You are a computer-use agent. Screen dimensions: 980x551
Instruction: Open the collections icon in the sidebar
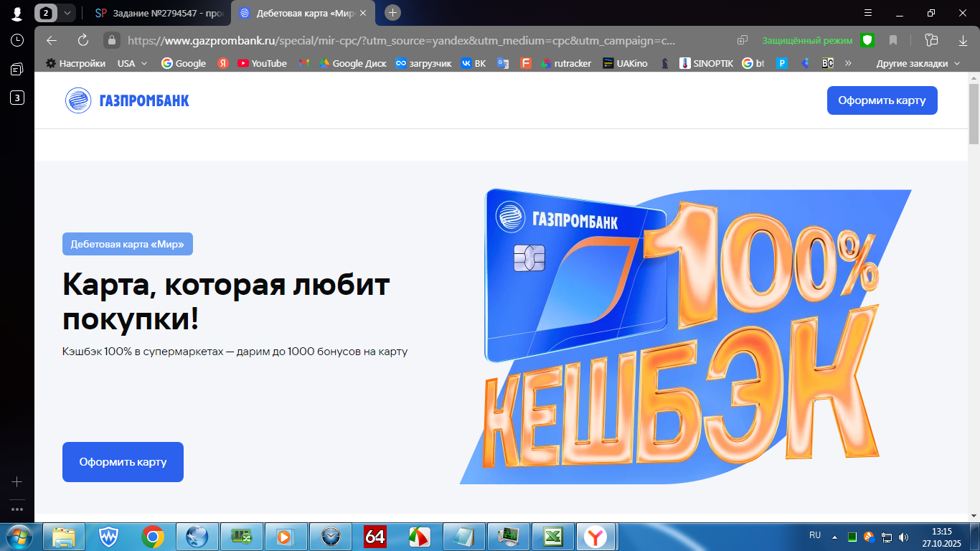point(17,69)
